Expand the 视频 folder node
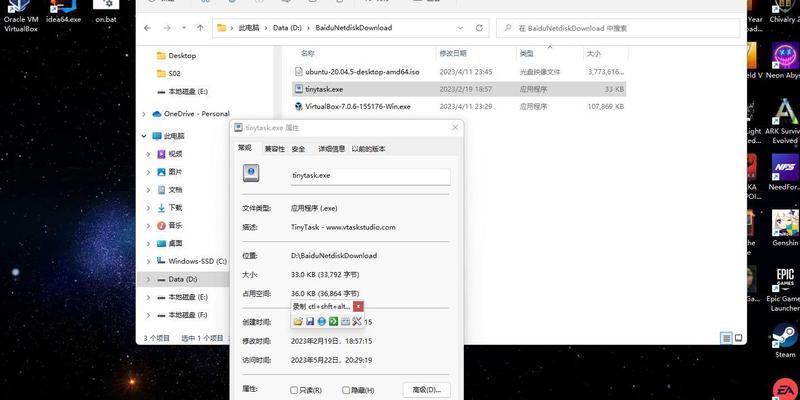The height and width of the screenshot is (400, 800). [149, 154]
